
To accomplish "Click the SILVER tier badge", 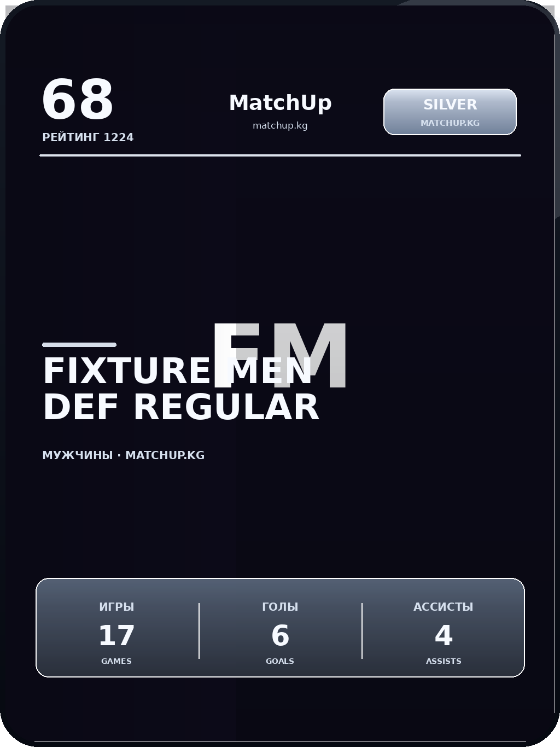I will [x=450, y=105].
